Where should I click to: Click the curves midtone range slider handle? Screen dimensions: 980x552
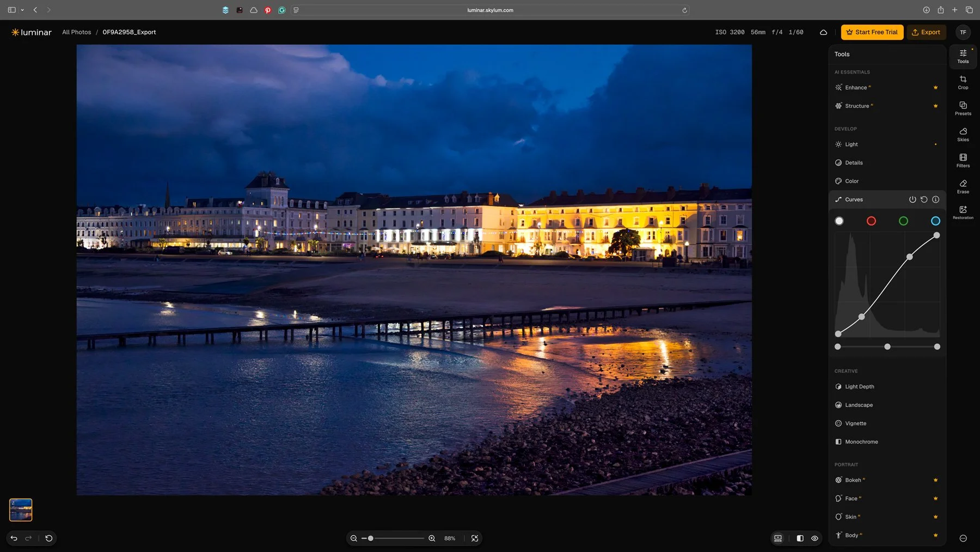point(887,347)
